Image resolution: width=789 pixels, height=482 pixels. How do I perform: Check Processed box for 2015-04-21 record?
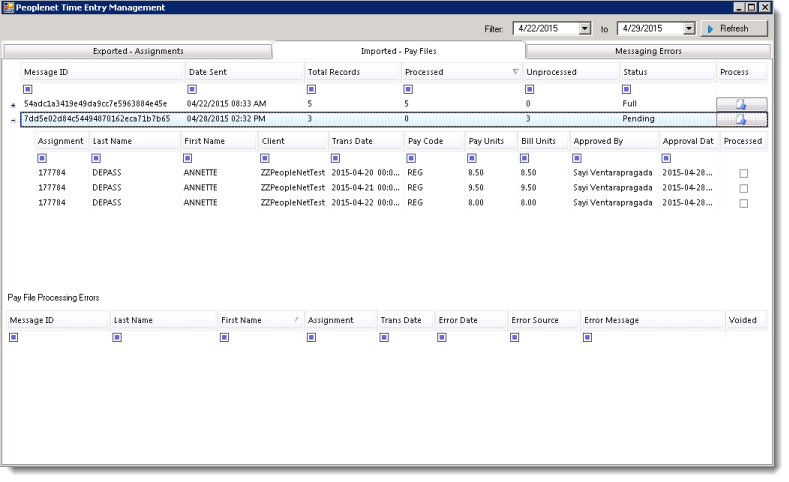coord(744,188)
